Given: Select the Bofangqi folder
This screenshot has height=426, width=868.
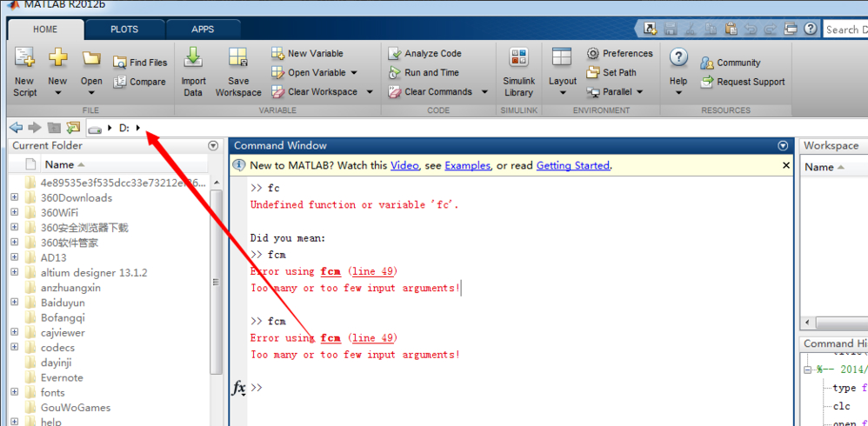Looking at the screenshot, I should (x=63, y=317).
